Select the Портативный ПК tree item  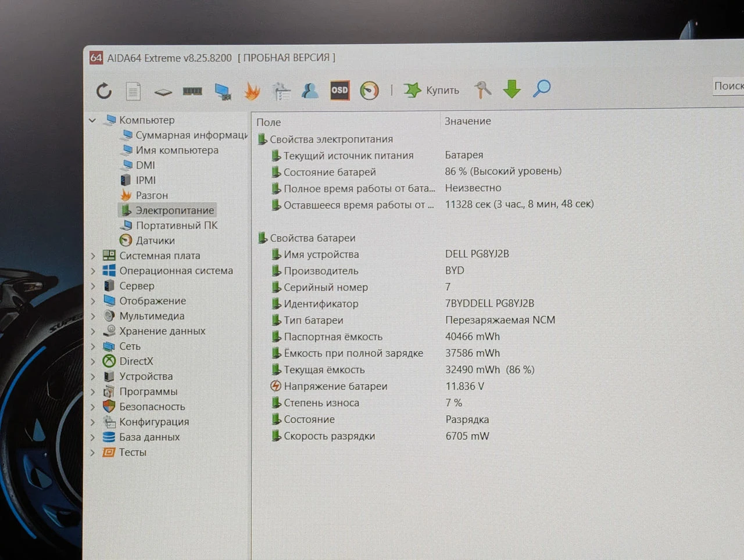(169, 225)
